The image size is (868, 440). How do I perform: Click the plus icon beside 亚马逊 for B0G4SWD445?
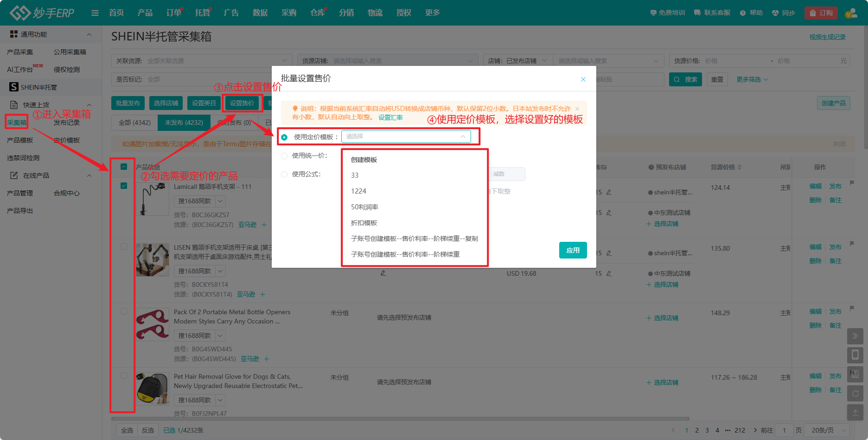267,359
